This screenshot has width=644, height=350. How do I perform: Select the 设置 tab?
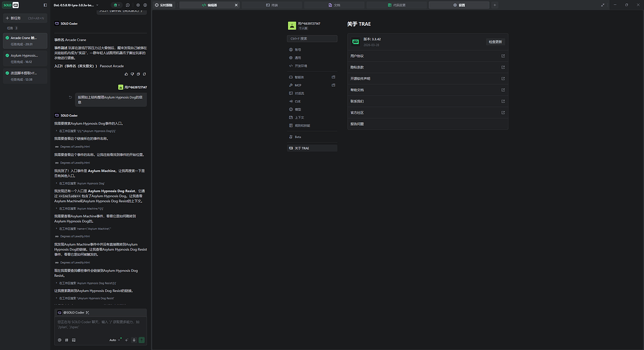tap(459, 5)
